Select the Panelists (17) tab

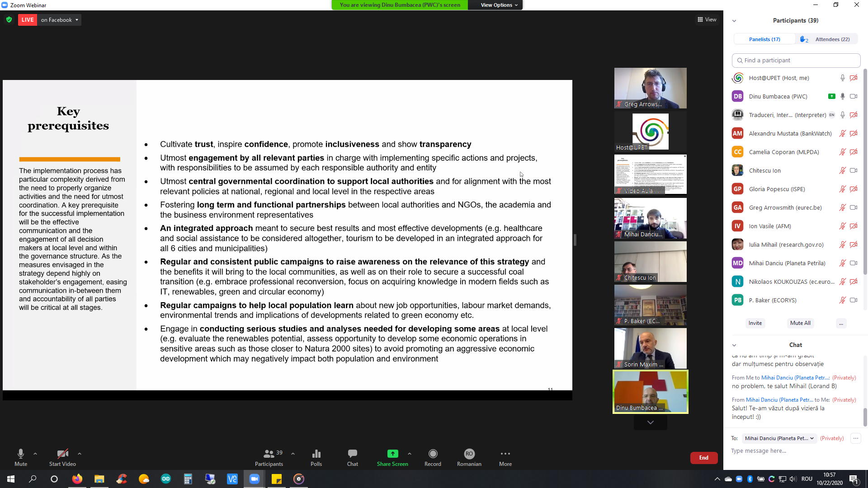coord(764,39)
